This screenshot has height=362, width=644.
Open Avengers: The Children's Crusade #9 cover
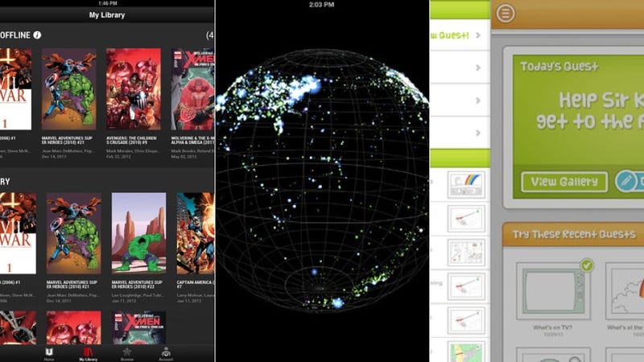[134, 89]
